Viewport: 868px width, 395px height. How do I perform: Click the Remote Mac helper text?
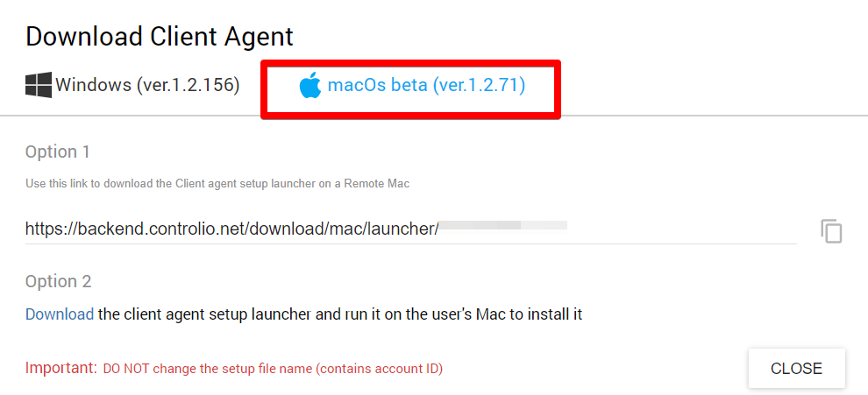(217, 184)
